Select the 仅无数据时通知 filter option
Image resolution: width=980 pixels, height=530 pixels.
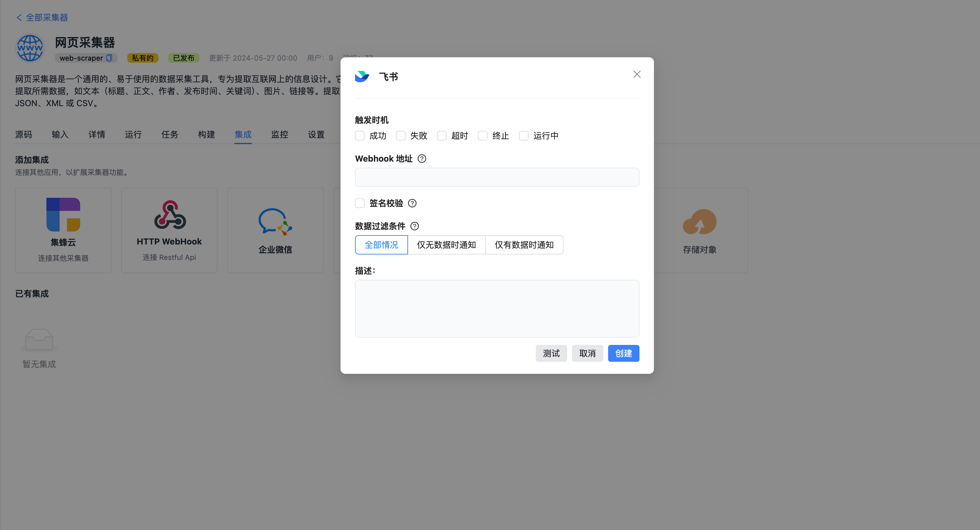tap(447, 244)
